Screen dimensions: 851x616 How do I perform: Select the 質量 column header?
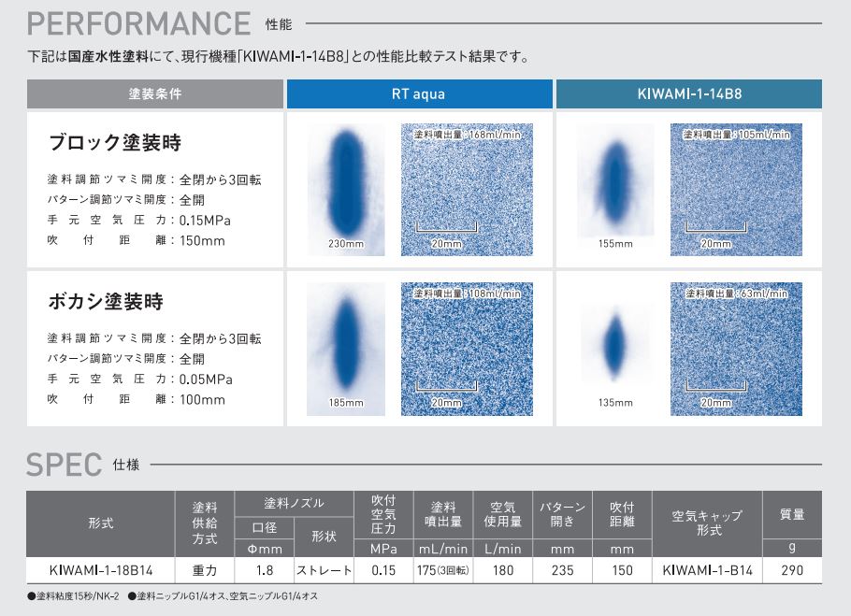792,515
